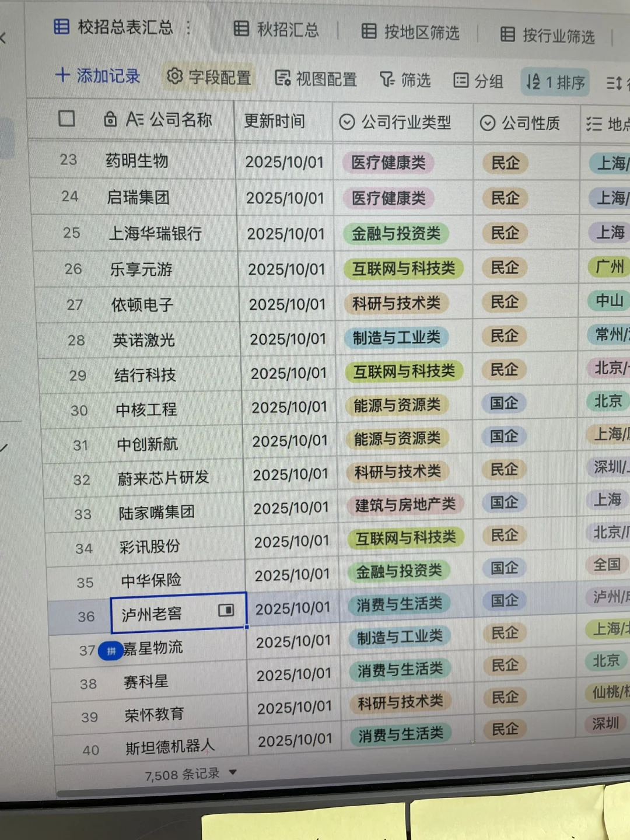Click the grid icon on 按行业筛选 tab
Viewport: 630px width, 840px height.
tap(508, 34)
